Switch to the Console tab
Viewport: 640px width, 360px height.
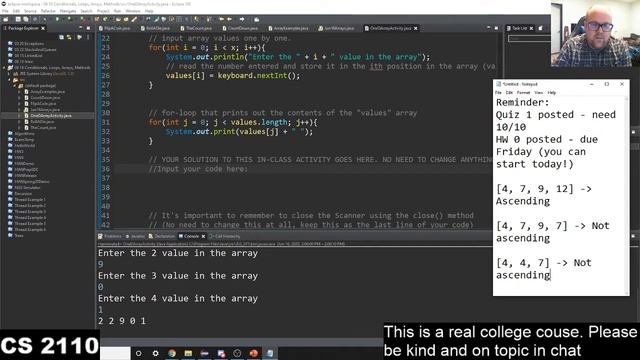click(x=191, y=236)
